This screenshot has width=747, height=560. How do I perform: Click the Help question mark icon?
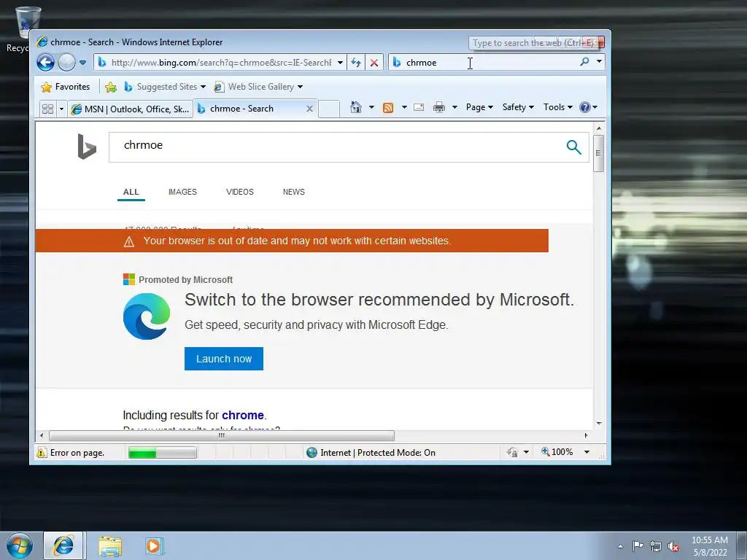tap(585, 107)
